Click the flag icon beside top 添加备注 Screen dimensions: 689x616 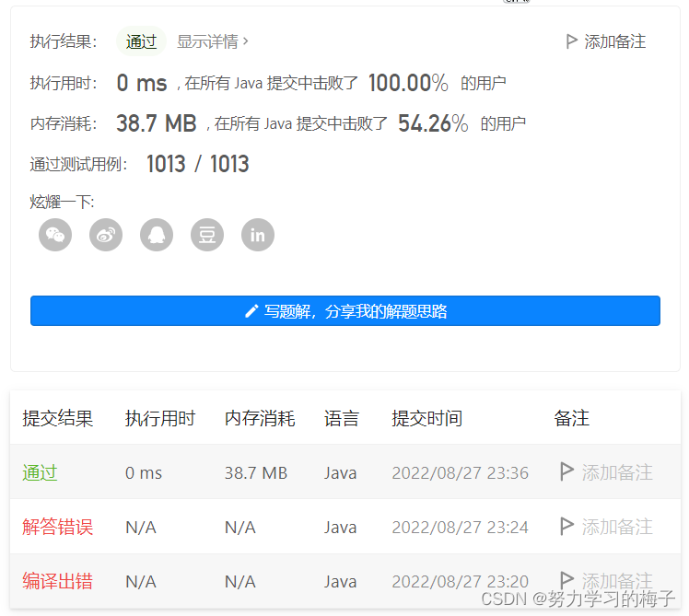(571, 41)
